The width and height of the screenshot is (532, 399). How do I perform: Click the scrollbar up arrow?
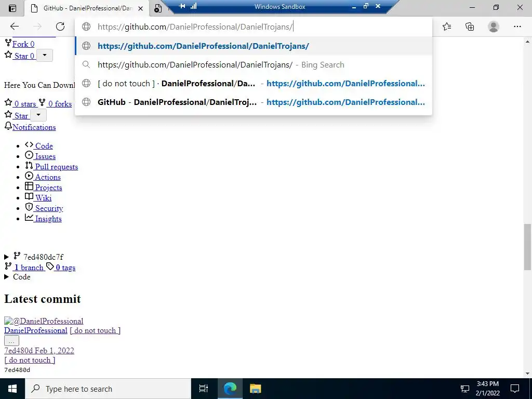[x=528, y=42]
